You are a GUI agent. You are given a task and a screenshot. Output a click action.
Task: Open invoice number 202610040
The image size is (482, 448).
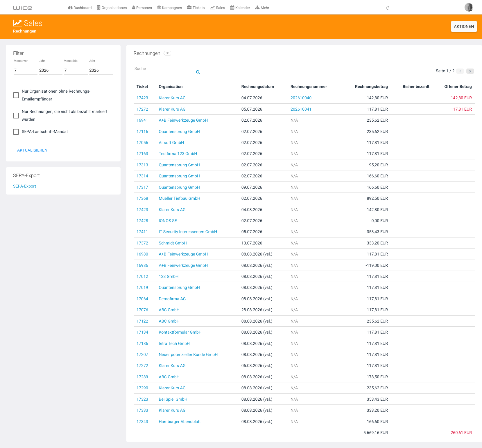tap(301, 98)
